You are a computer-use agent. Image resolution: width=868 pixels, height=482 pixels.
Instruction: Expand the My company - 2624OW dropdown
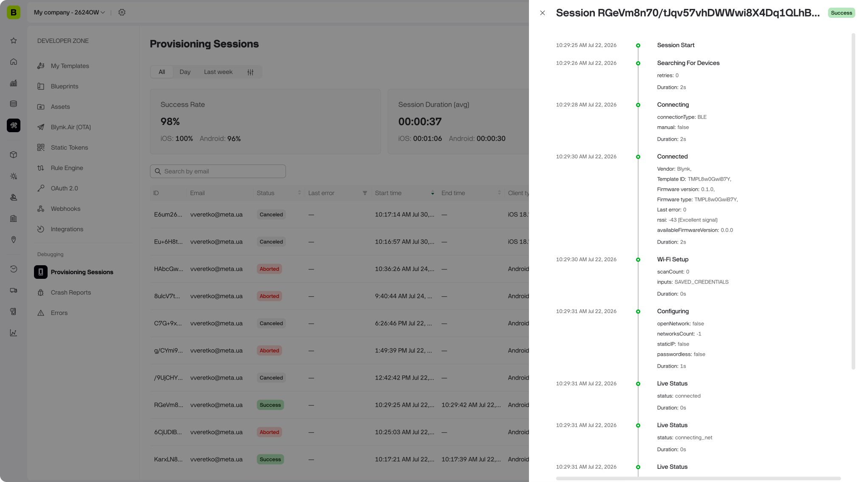pyautogui.click(x=70, y=12)
